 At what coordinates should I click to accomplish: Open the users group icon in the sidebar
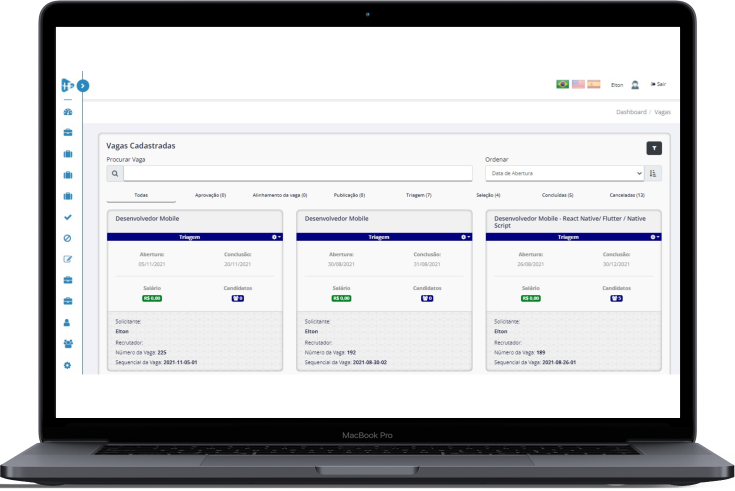tap(67, 344)
